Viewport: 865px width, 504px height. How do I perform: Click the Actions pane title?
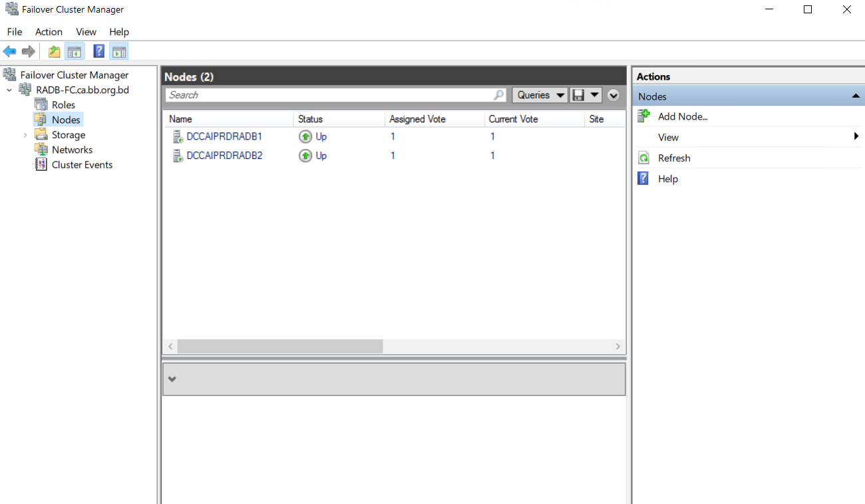click(653, 76)
